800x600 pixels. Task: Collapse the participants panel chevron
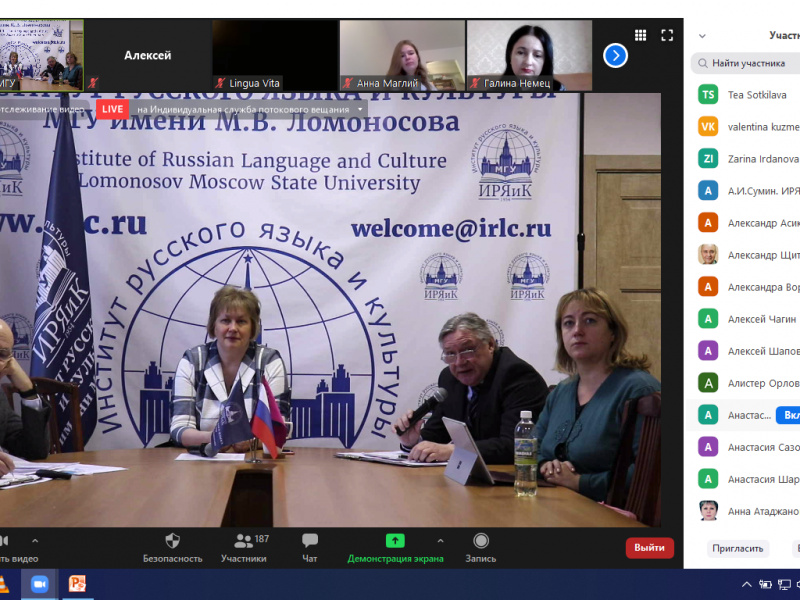702,36
